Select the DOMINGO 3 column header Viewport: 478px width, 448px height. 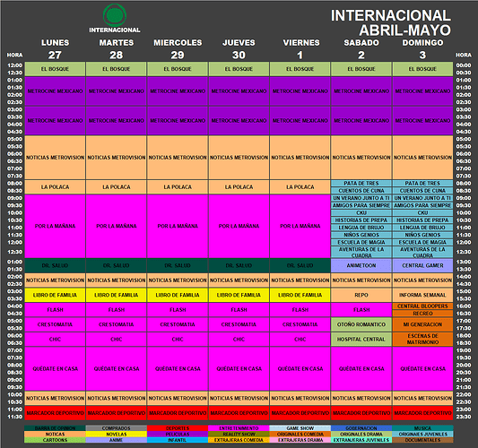[x=422, y=48]
